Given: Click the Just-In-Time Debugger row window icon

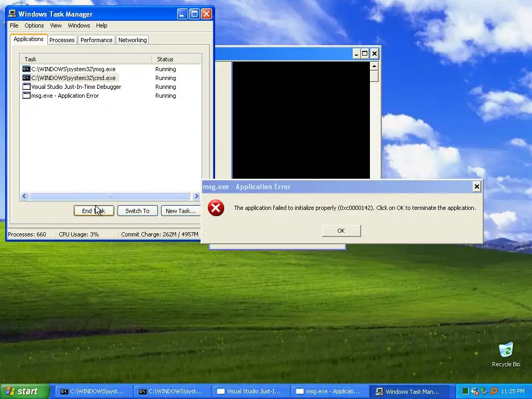Looking at the screenshot, I should pyautogui.click(x=26, y=87).
